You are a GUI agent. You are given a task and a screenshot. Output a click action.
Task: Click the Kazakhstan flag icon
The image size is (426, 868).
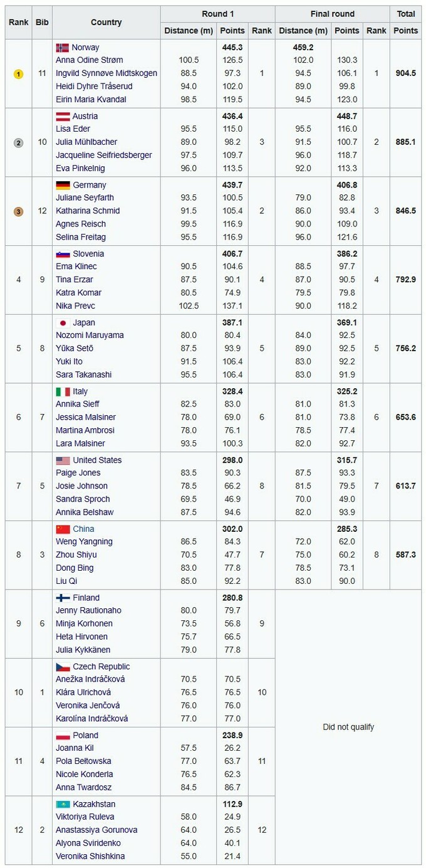coord(63,804)
